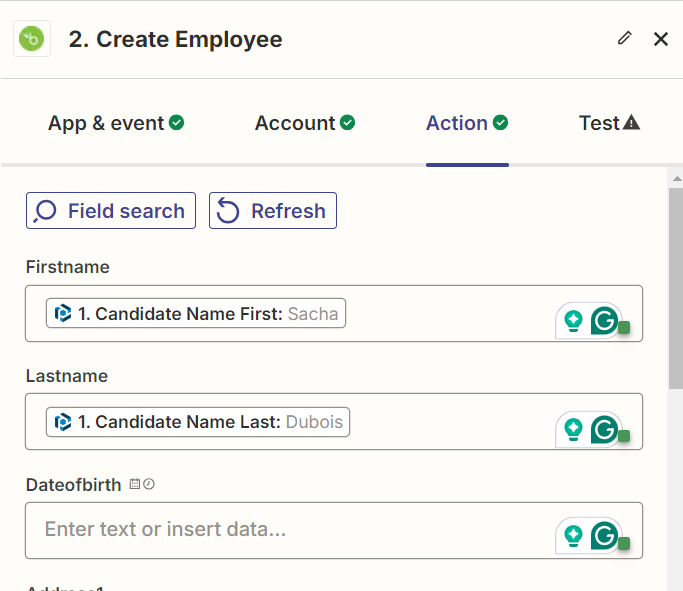Screen dimensions: 683x591
Task: Click the green checkmark beside Action
Action: (x=500, y=123)
